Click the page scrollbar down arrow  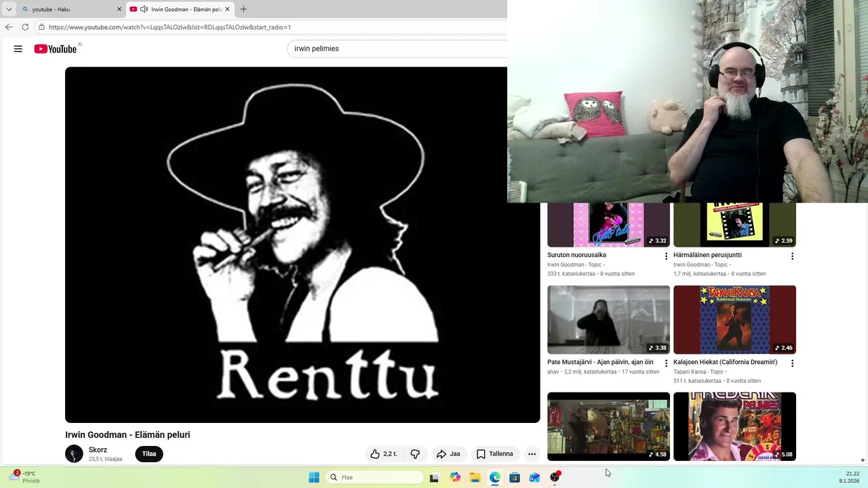(863, 460)
